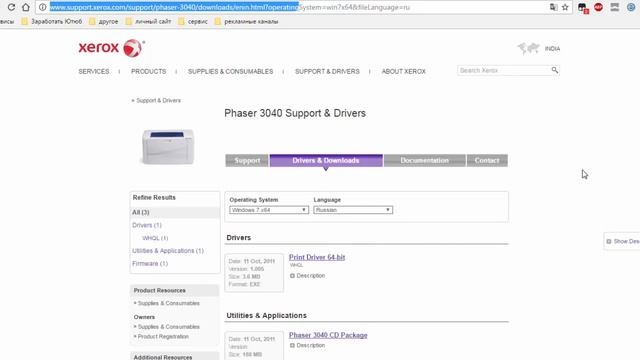Image resolution: width=640 pixels, height=360 pixels.
Task: Click the blue round extension icon at the far right
Action: [x=631, y=7]
